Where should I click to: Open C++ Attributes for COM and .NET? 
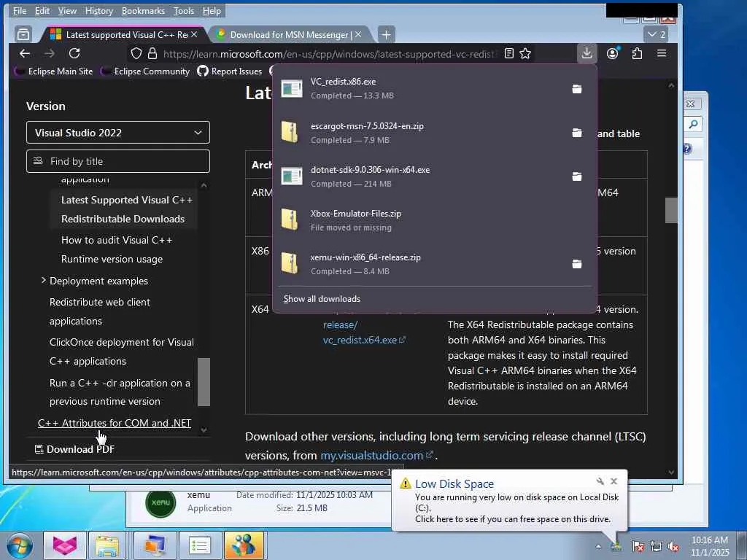coord(115,423)
